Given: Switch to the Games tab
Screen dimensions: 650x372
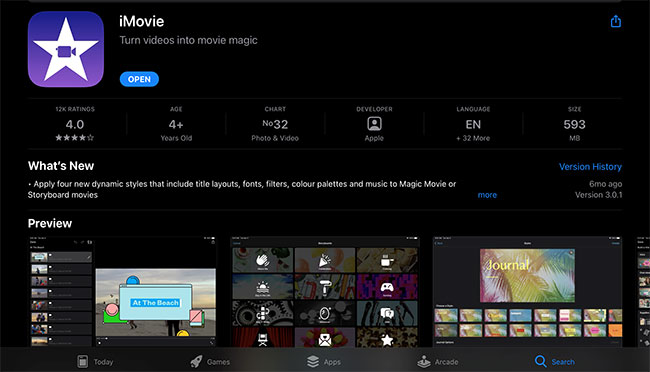Looking at the screenshot, I should click(210, 362).
